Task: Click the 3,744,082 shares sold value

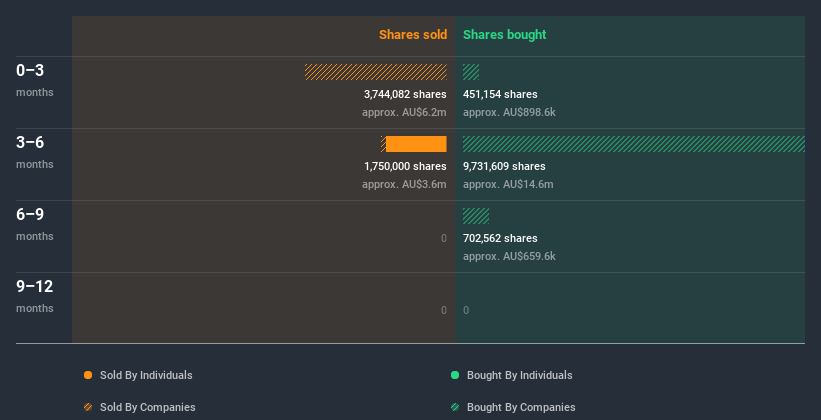Action: coord(405,94)
